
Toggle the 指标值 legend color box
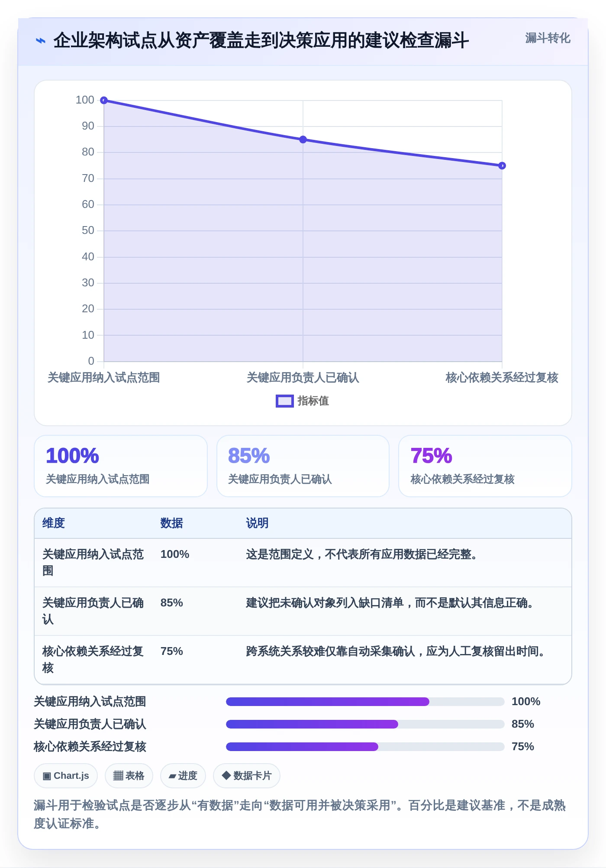pyautogui.click(x=285, y=401)
